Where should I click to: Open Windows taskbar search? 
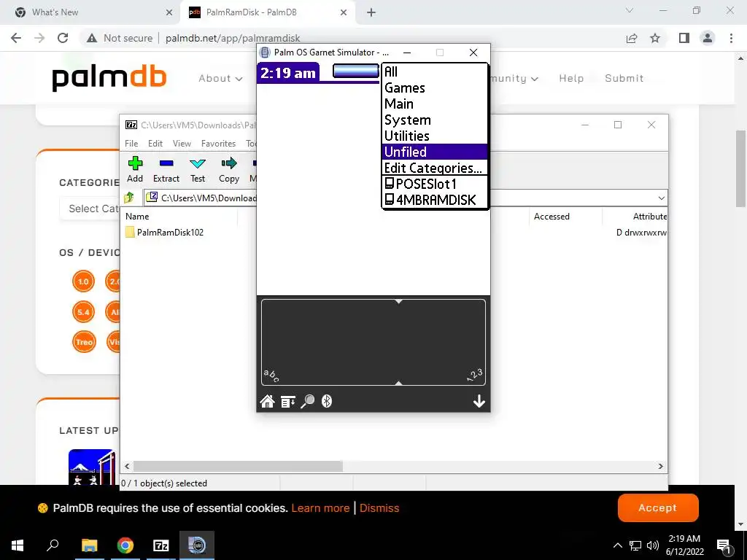point(53,545)
